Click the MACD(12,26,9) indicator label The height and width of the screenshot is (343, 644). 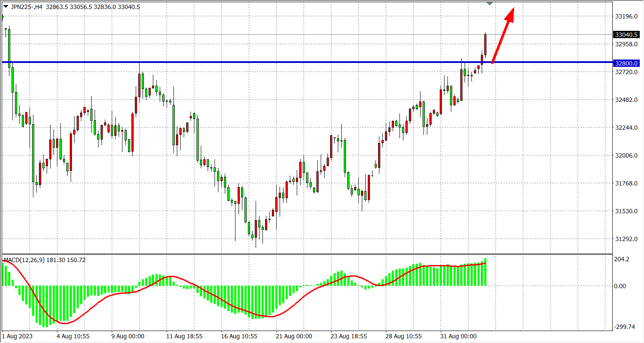(x=45, y=260)
